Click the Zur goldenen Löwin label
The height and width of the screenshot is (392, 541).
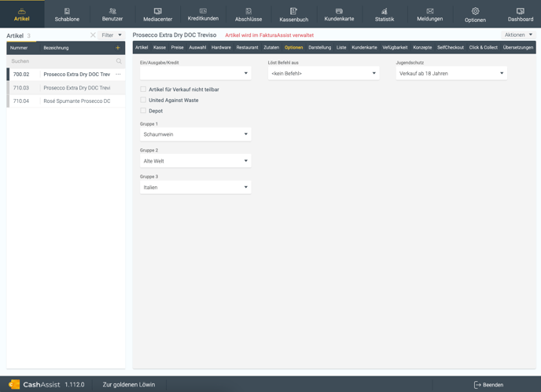coord(129,384)
